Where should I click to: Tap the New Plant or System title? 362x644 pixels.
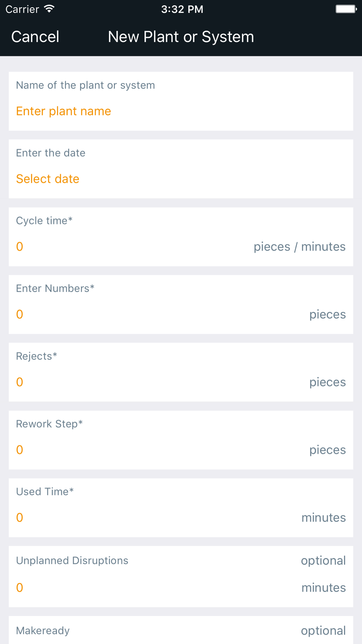[x=181, y=37]
